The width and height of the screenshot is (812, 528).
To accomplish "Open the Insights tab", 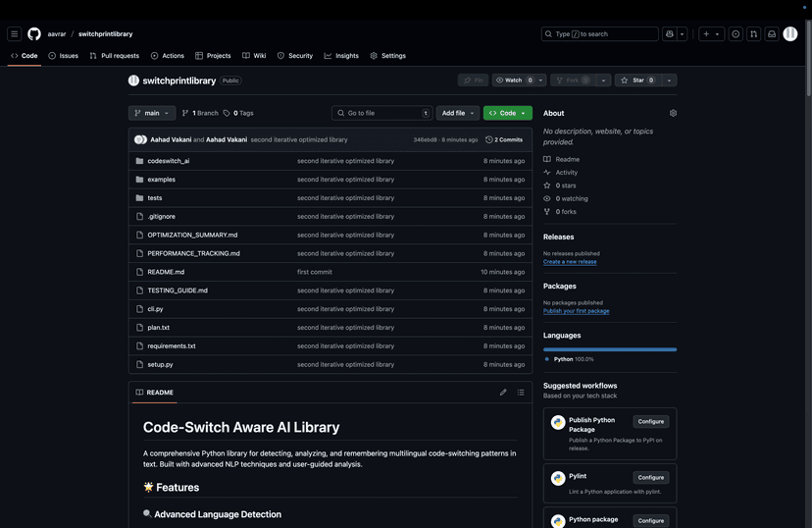I will pos(341,55).
